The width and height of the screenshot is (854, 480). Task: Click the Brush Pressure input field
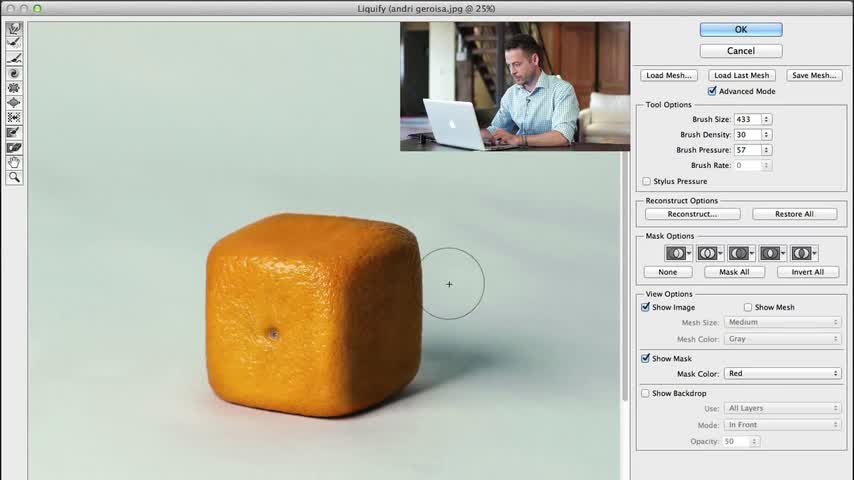coord(747,150)
